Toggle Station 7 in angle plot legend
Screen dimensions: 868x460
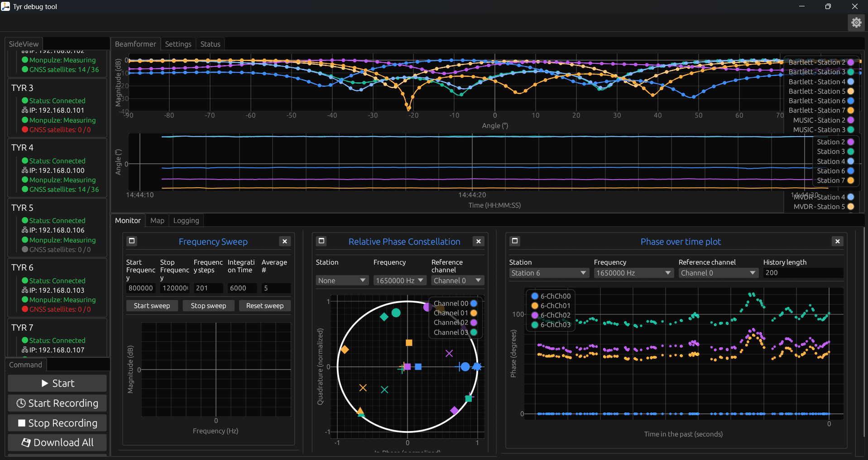tap(835, 180)
